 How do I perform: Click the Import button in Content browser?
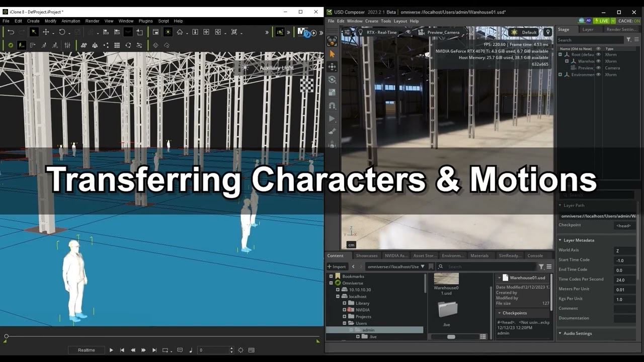[x=337, y=266]
